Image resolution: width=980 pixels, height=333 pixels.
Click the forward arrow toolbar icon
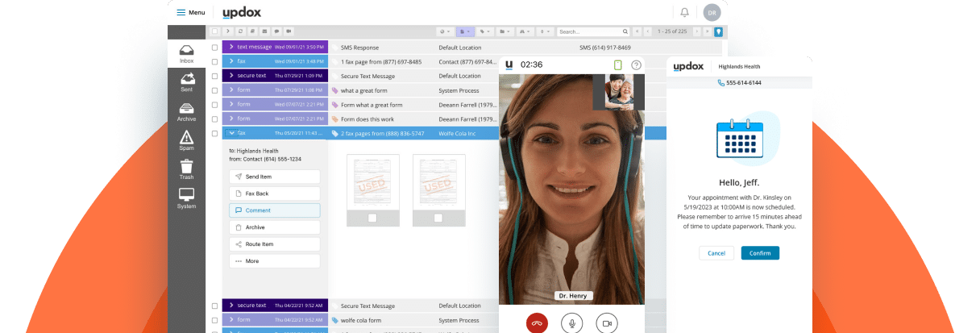point(228,31)
